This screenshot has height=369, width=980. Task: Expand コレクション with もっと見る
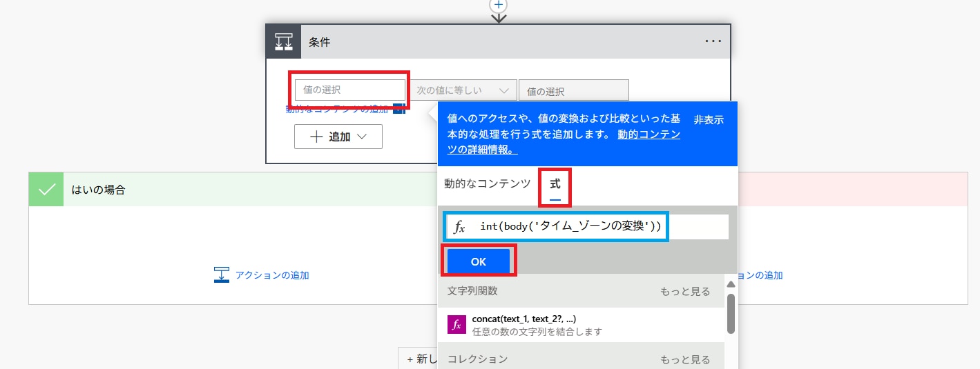click(x=684, y=359)
